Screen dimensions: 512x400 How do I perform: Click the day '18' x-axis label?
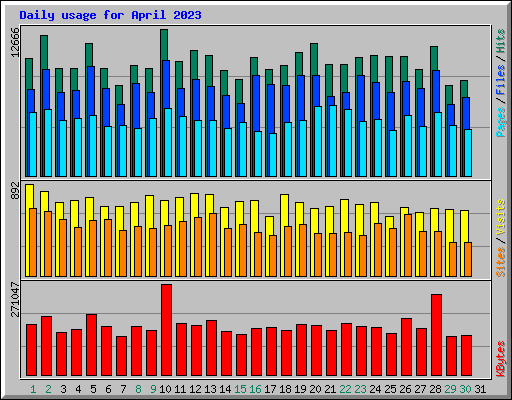tap(285, 389)
